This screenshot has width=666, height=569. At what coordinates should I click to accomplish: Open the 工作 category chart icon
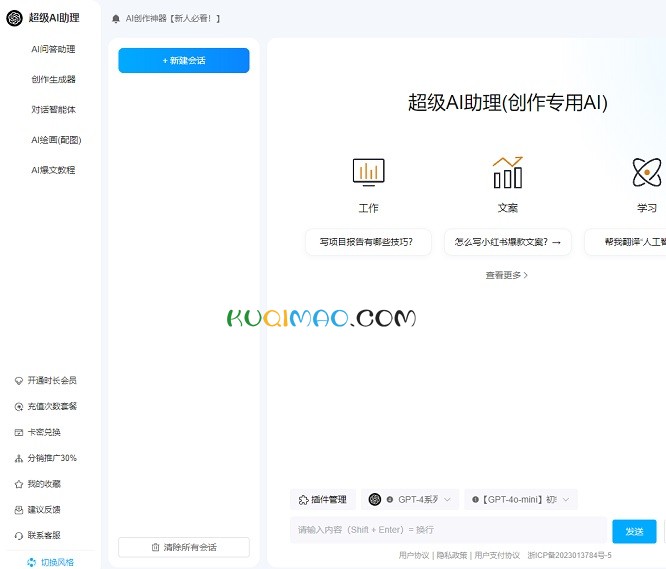(368, 172)
